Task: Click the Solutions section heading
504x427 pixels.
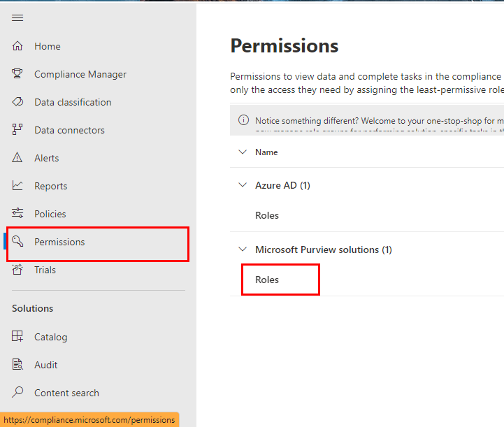Action: (x=32, y=308)
